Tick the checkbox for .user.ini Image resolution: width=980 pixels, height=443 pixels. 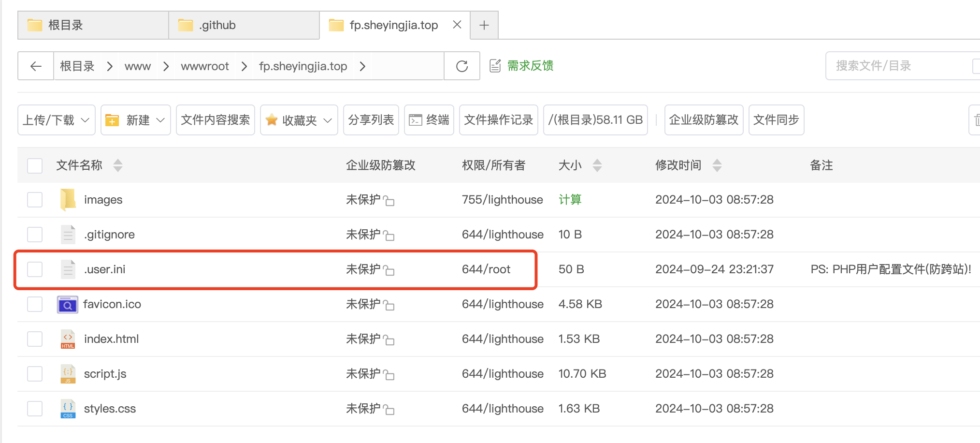(35, 269)
